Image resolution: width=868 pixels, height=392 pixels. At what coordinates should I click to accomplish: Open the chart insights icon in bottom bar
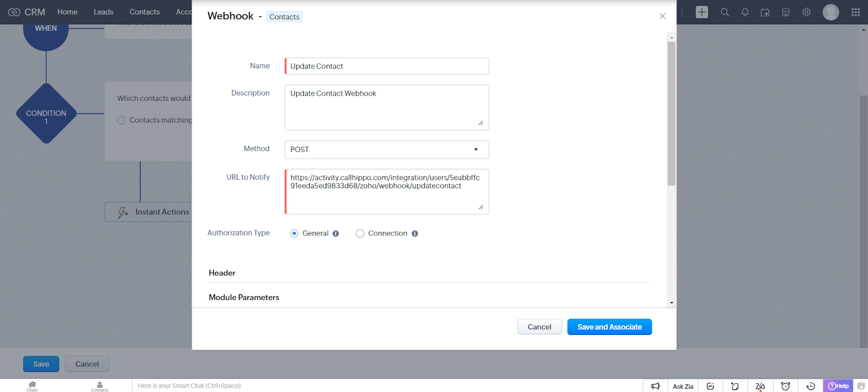[x=710, y=386]
